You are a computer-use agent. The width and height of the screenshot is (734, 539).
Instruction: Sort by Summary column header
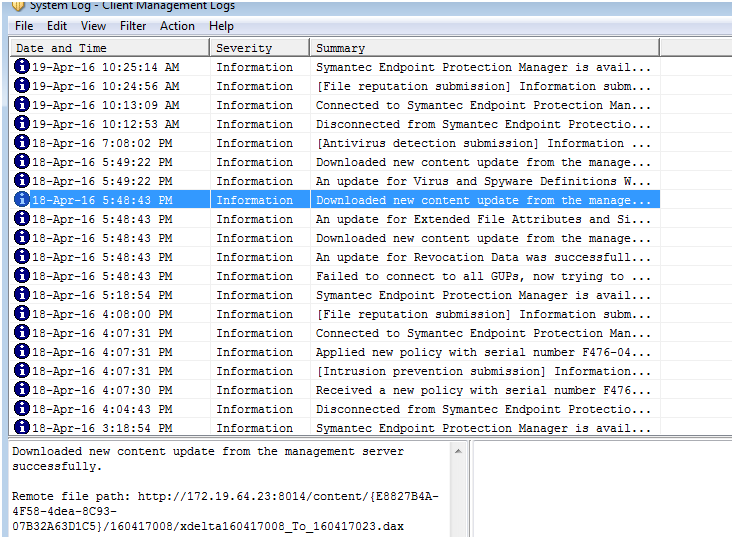tap(485, 48)
